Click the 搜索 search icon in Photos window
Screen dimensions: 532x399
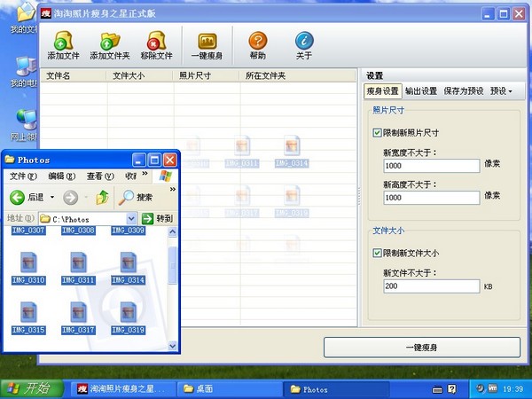click(128, 197)
